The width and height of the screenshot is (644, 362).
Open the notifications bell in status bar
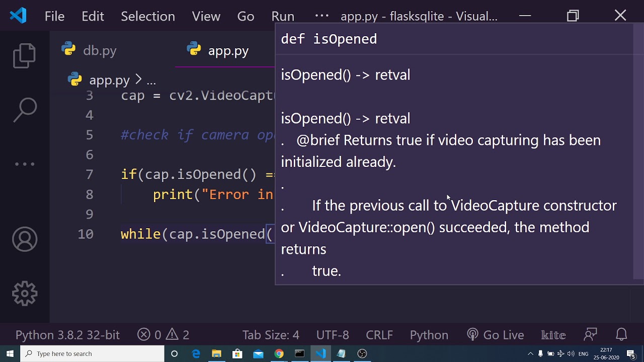click(x=621, y=335)
